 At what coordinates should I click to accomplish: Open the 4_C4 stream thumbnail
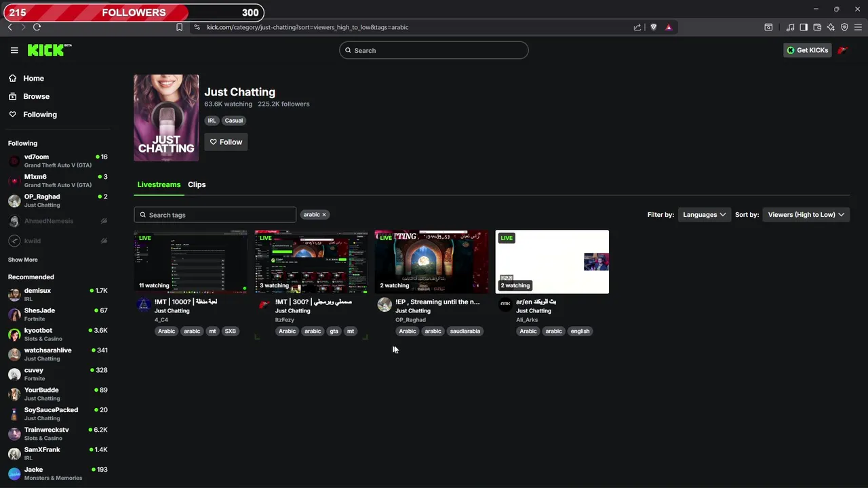(x=191, y=262)
